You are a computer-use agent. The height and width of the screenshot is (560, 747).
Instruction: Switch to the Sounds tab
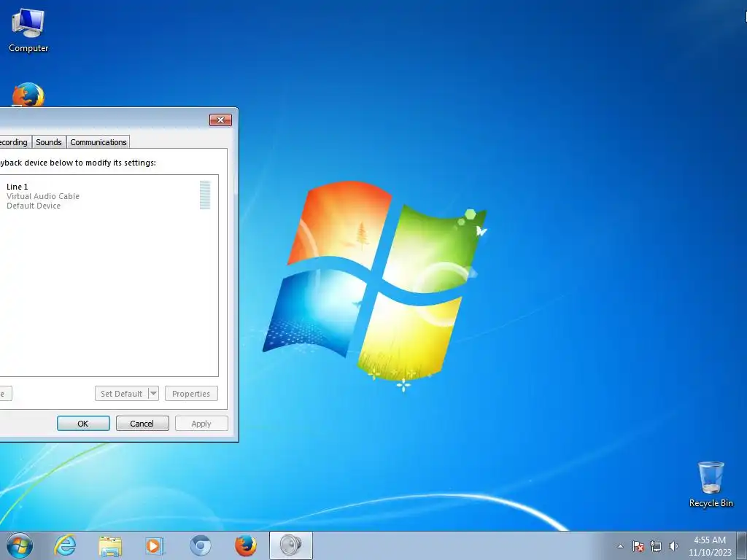point(49,142)
